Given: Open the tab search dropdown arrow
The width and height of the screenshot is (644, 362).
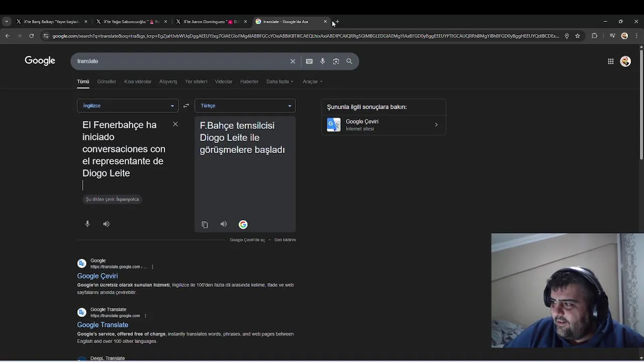Looking at the screenshot, I should coord(7,22).
